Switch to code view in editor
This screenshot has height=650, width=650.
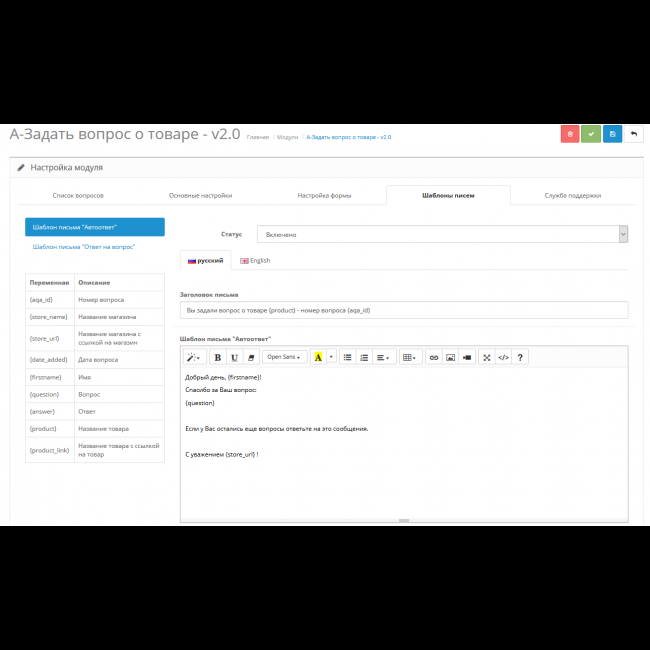(503, 357)
